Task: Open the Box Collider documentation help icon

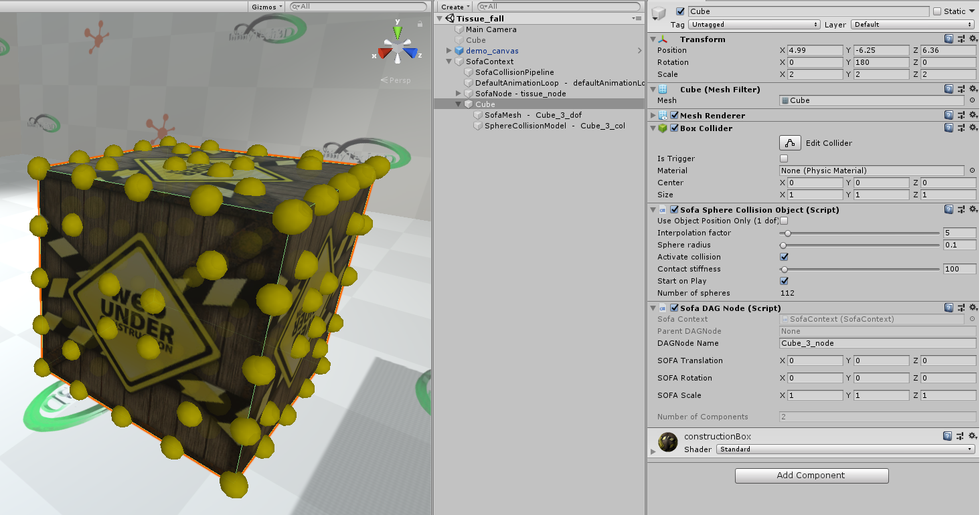Action: tap(949, 127)
